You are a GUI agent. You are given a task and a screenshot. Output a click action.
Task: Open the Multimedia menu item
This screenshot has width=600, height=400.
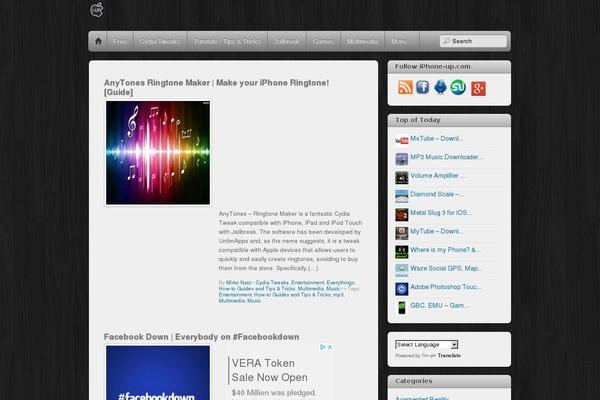coord(362,41)
